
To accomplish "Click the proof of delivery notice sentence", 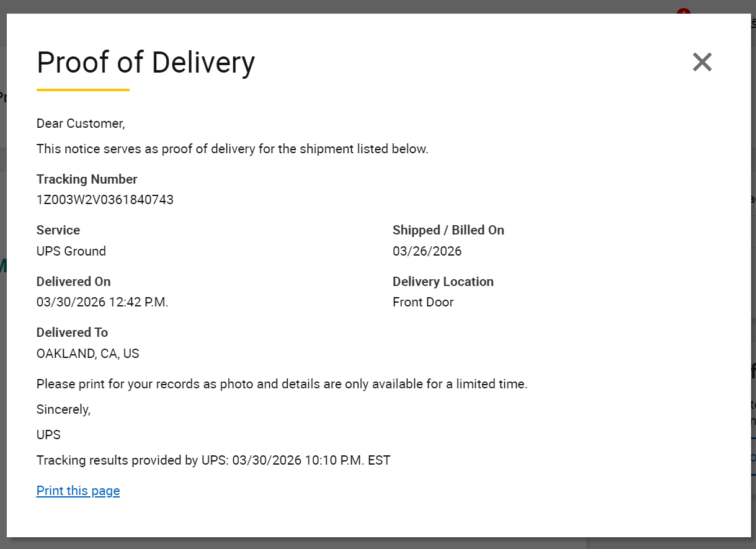I will tap(233, 149).
